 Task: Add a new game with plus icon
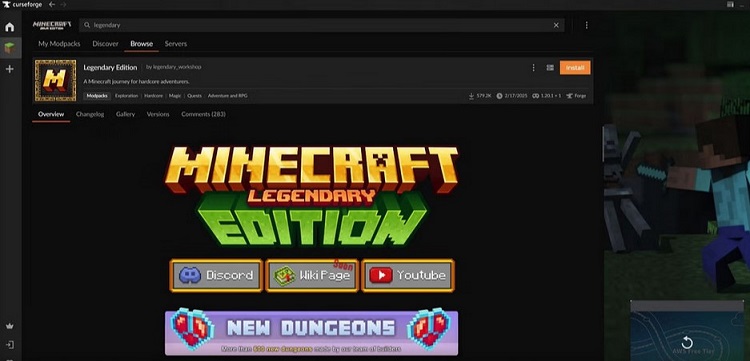(x=10, y=69)
